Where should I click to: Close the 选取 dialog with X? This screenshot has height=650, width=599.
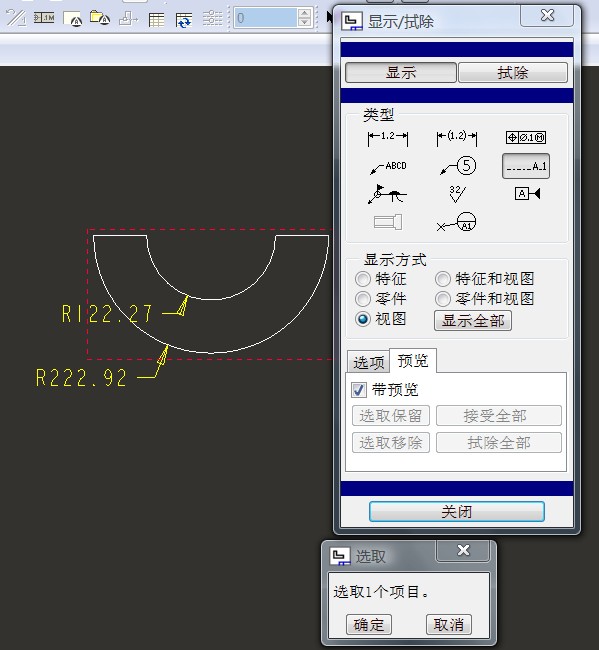tap(463, 550)
